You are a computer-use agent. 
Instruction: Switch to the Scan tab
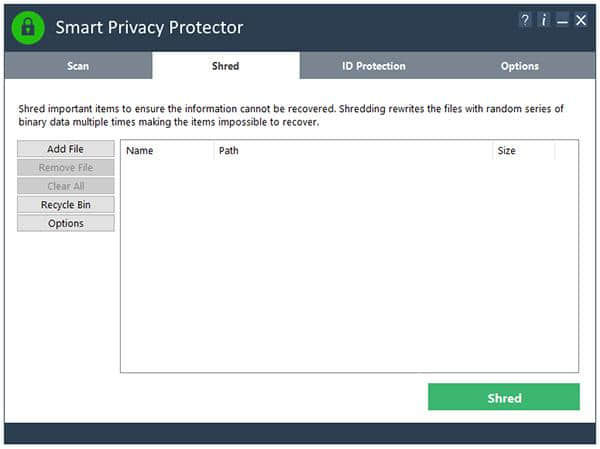coord(78,66)
